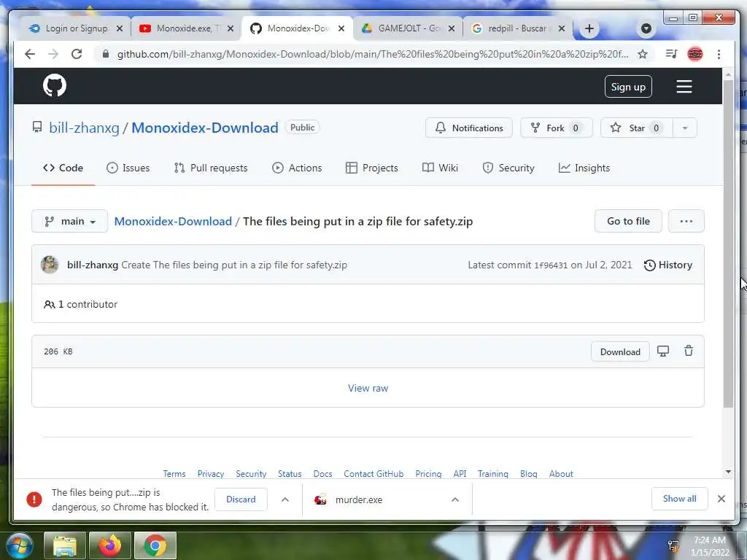Expand options for blocked zip download
747x560 pixels.
tap(285, 499)
